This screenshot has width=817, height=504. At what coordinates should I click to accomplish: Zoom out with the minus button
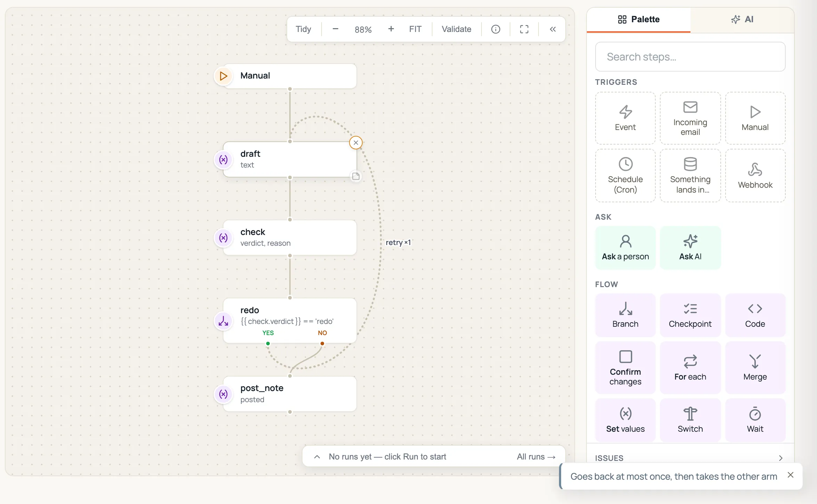pyautogui.click(x=335, y=29)
